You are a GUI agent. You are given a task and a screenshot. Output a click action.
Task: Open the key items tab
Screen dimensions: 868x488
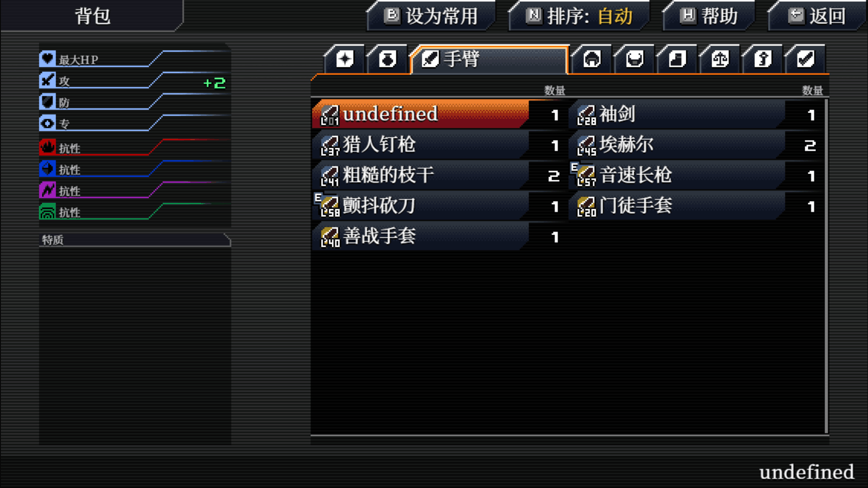(763, 59)
